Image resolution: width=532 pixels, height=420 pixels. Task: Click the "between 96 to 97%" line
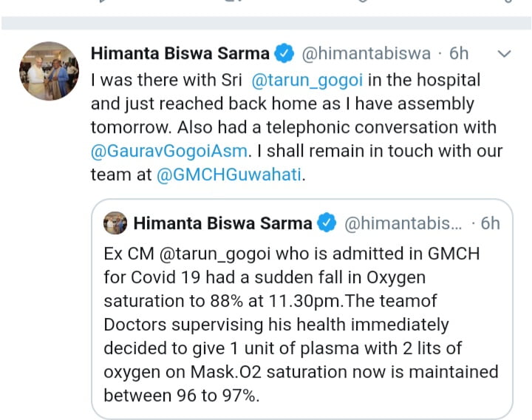tap(181, 395)
